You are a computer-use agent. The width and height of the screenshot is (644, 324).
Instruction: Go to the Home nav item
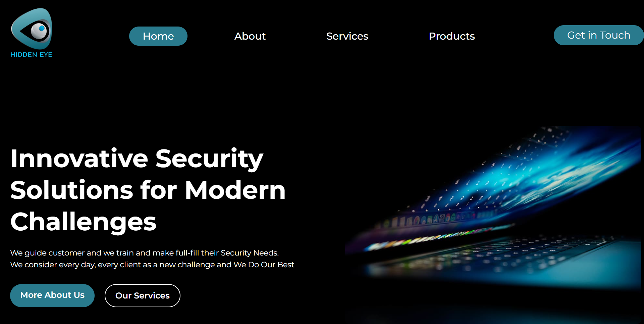coord(158,36)
